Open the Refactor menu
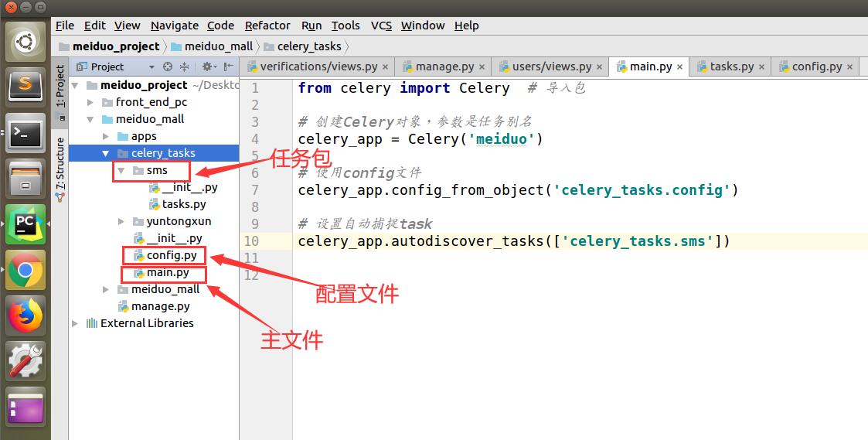The height and width of the screenshot is (440, 868). tap(267, 26)
